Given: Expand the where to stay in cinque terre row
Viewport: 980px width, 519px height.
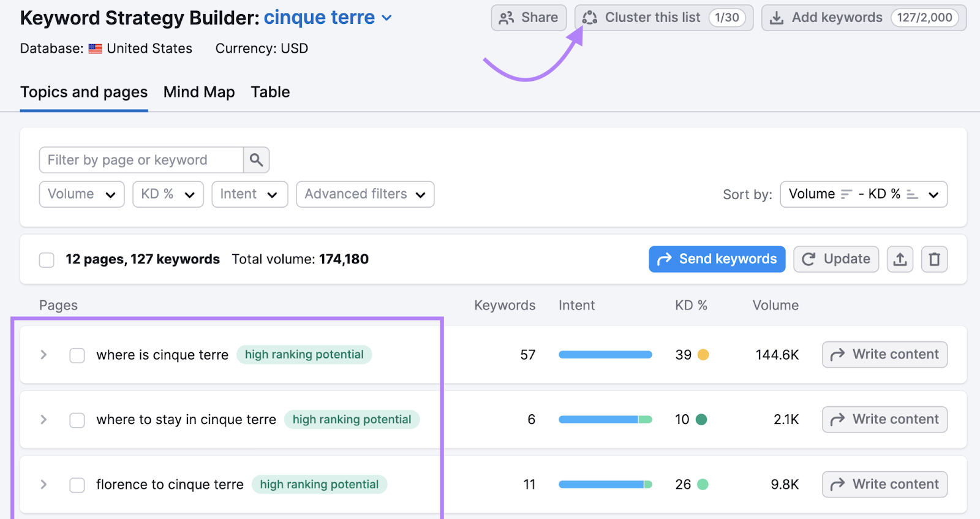Looking at the screenshot, I should pyautogui.click(x=43, y=420).
